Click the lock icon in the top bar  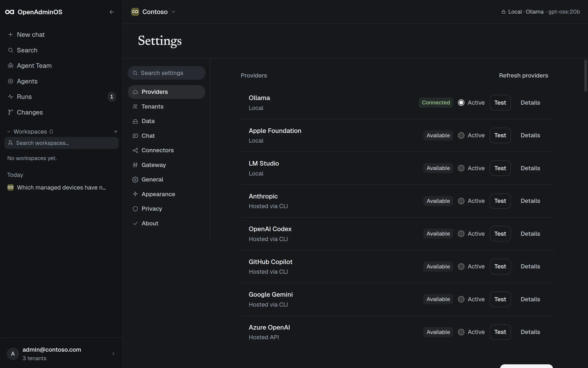point(503,12)
